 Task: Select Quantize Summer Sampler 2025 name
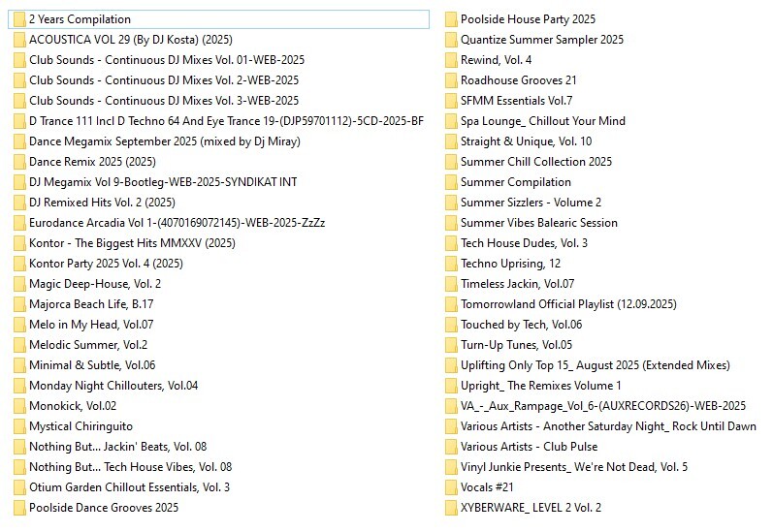pyautogui.click(x=542, y=40)
